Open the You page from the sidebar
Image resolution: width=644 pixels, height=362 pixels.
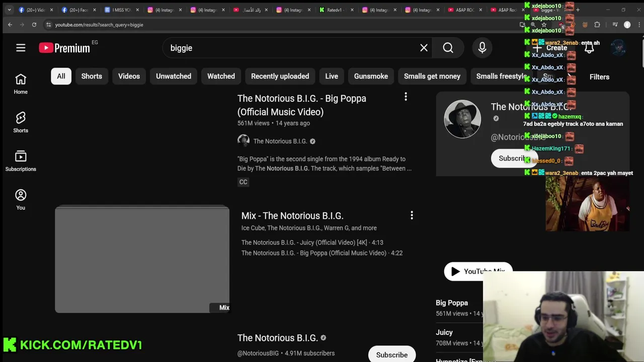click(x=21, y=200)
